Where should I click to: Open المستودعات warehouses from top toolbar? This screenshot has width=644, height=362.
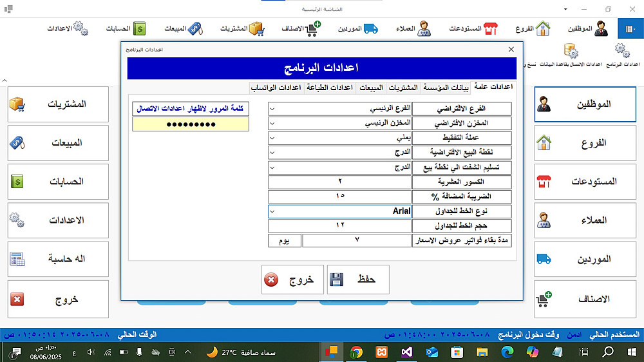473,29
